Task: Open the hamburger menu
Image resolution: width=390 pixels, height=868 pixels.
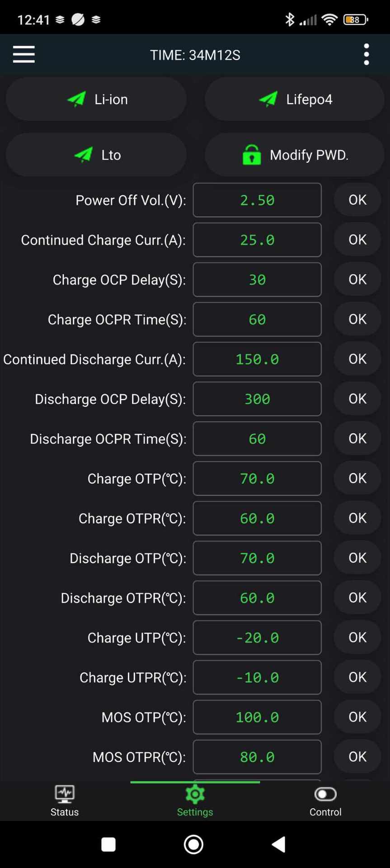Action: 24,54
